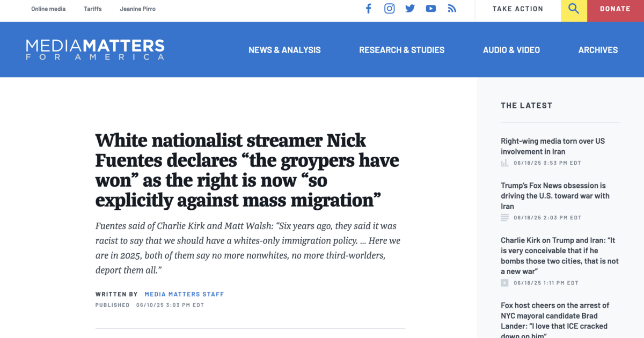Click the Media Matters for America logo
644x338 pixels.
(95, 49)
